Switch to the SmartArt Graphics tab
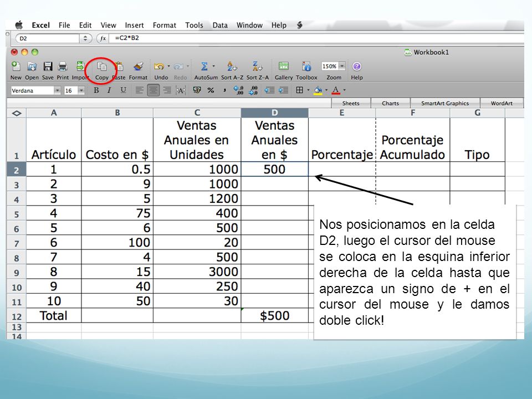The image size is (532, 399). [445, 103]
